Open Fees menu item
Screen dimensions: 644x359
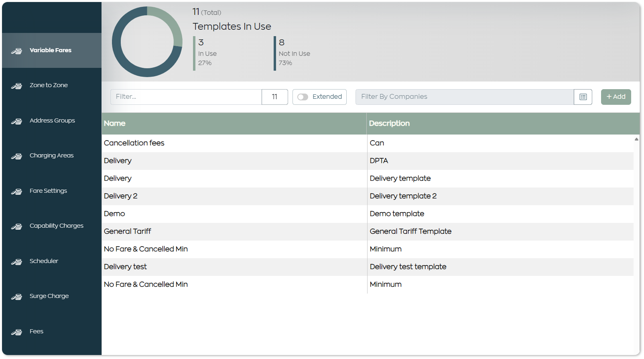pos(52,331)
